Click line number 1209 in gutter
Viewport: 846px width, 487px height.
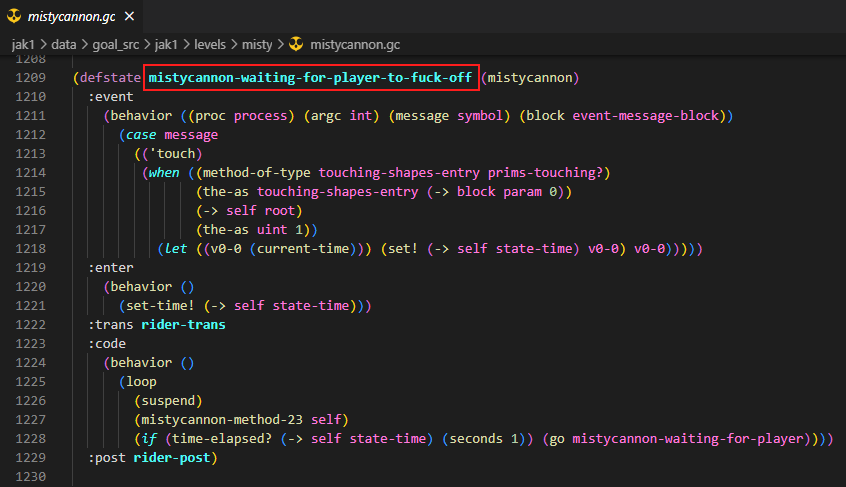click(x=31, y=78)
